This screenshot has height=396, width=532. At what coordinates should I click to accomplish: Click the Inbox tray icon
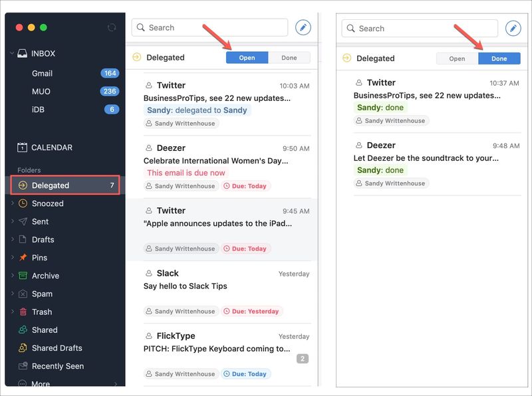[x=22, y=53]
